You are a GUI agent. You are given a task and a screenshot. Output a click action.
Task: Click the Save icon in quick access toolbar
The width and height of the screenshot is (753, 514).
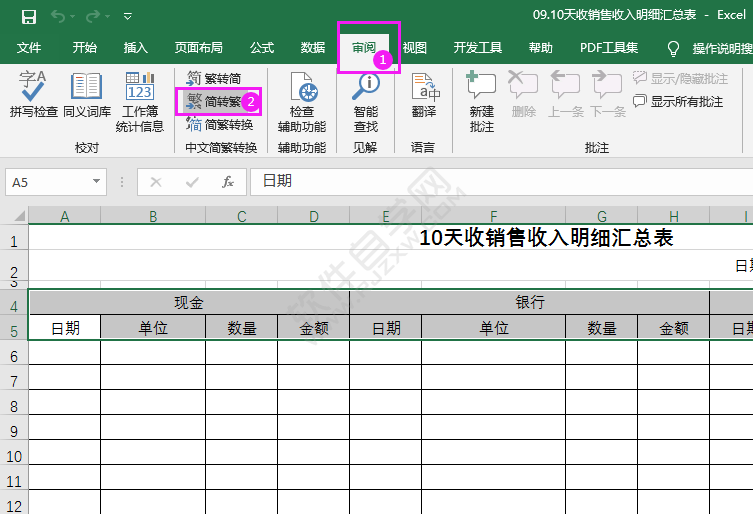[x=29, y=17]
